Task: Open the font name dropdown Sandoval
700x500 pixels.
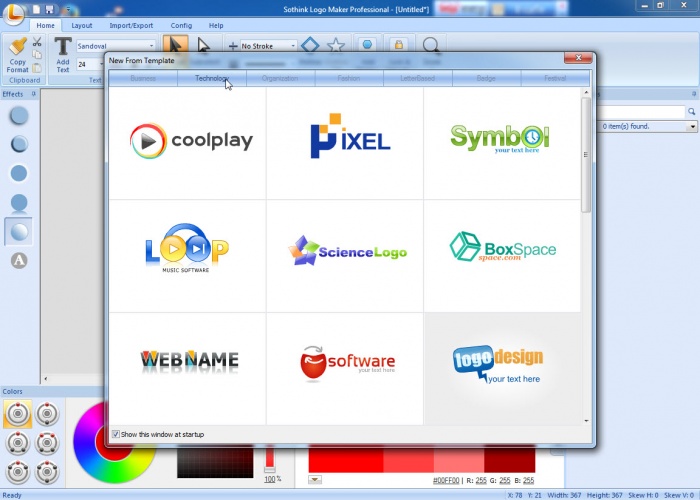Action: pyautogui.click(x=151, y=46)
